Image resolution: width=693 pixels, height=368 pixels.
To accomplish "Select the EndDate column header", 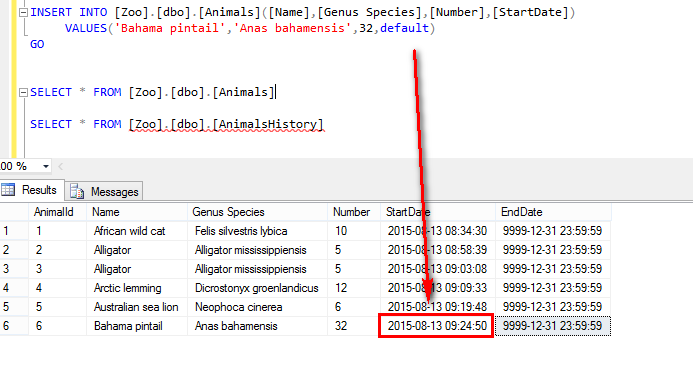I will (553, 212).
